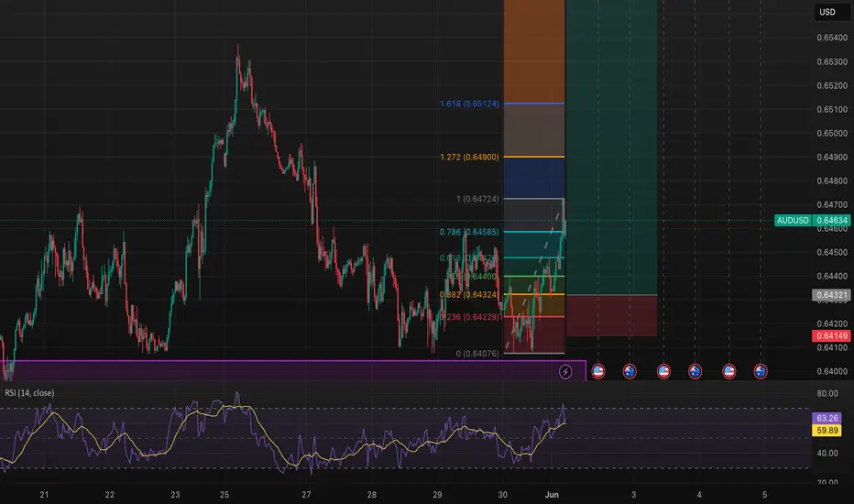The image size is (854, 504).
Task: Click the 0.64000 price axis label
Action: coord(832,372)
